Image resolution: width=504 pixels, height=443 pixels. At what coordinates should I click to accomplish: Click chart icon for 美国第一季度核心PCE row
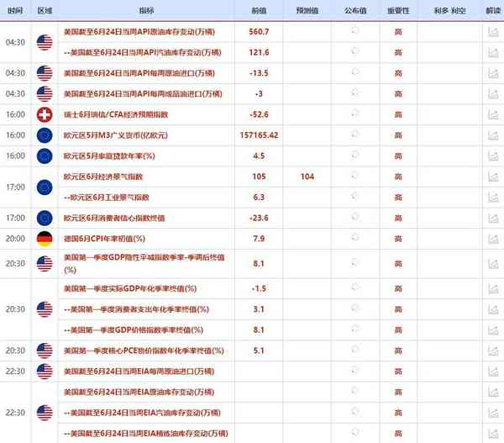(x=493, y=351)
